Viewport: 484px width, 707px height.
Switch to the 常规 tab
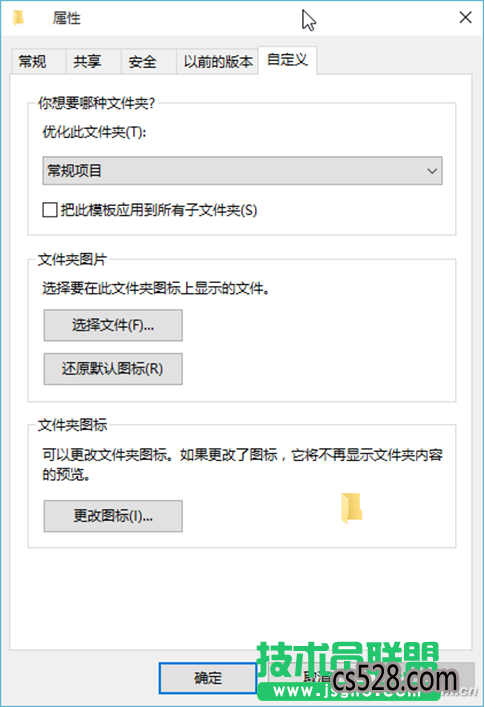coord(32,61)
